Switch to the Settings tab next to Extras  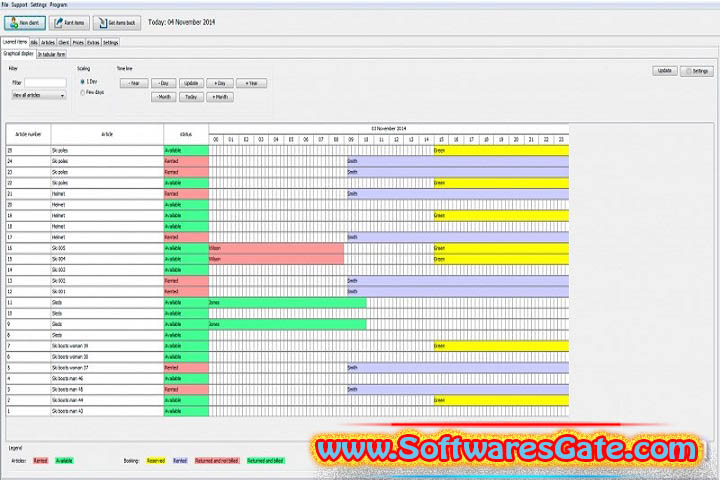tap(111, 42)
